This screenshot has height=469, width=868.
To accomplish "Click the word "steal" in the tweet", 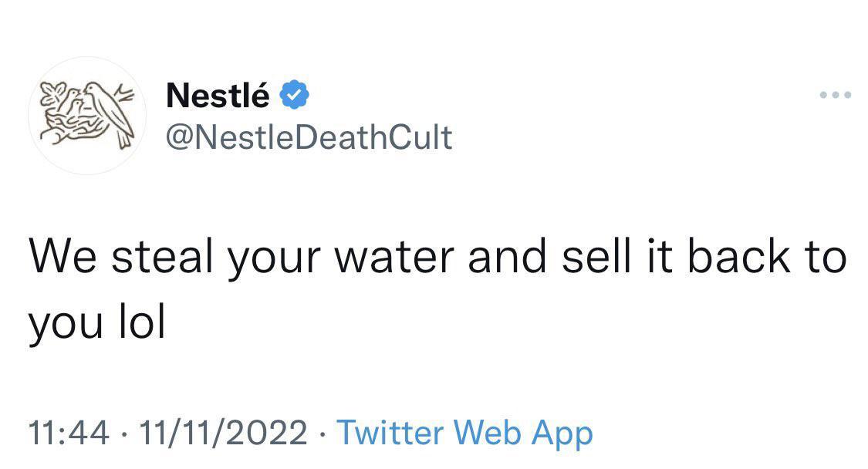I will [x=161, y=257].
